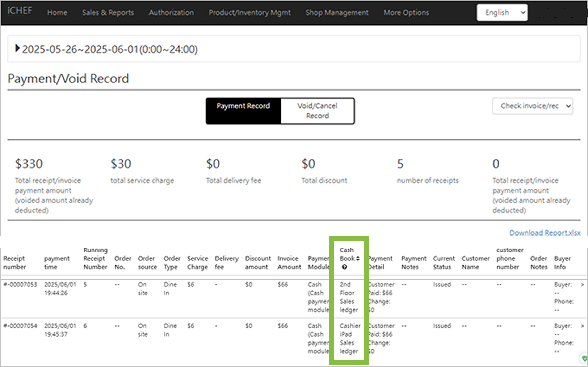Open the English language dropdown

click(x=502, y=12)
